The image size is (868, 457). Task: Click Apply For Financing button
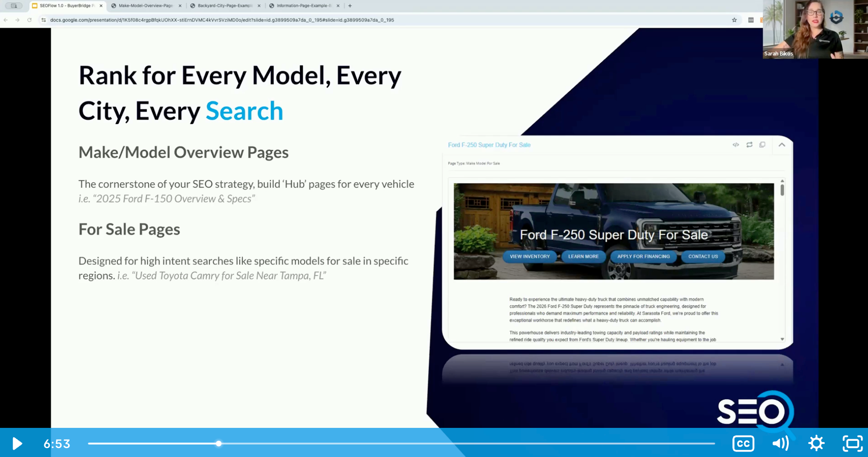(643, 256)
